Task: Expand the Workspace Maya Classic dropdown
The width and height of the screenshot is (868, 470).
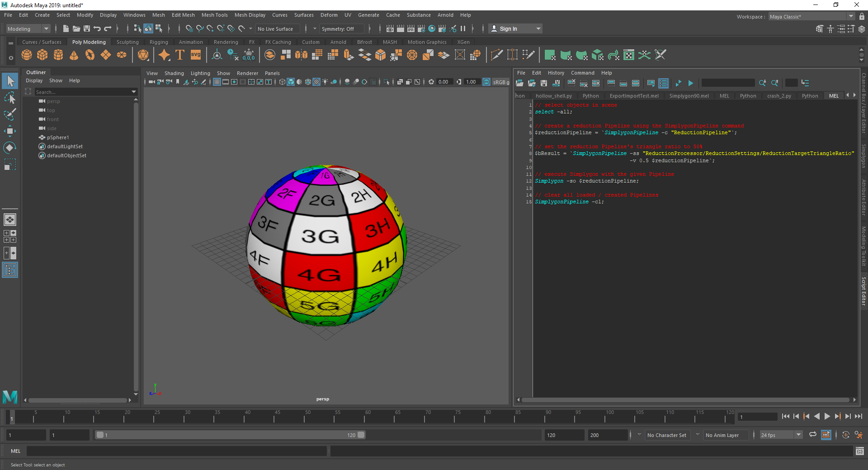Action: (x=851, y=17)
